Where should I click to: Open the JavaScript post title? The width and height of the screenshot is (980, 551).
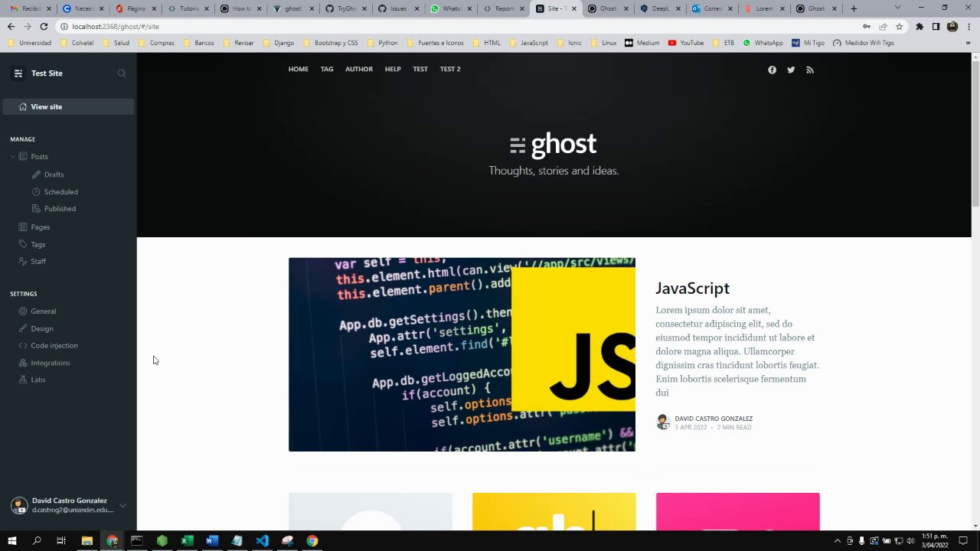(x=692, y=289)
